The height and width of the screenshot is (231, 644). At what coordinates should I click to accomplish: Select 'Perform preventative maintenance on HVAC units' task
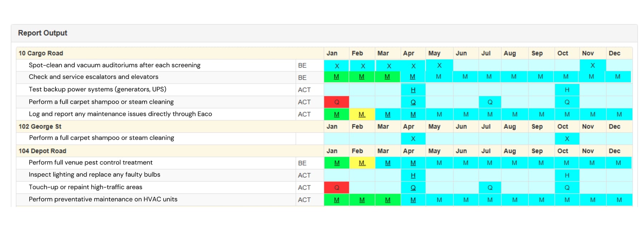click(x=103, y=199)
